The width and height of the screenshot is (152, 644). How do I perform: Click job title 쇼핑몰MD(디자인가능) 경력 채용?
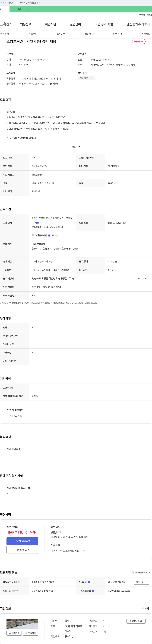pyautogui.click(x=31, y=41)
